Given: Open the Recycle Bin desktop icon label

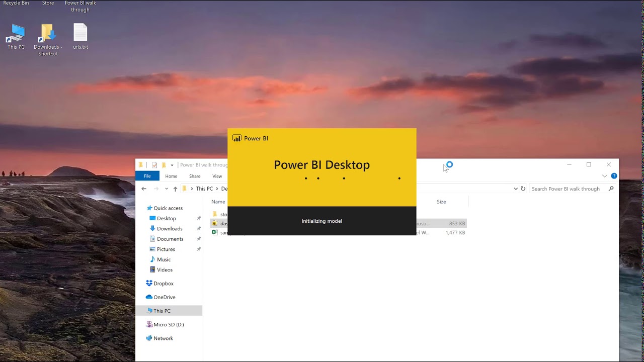Looking at the screenshot, I should (16, 3).
